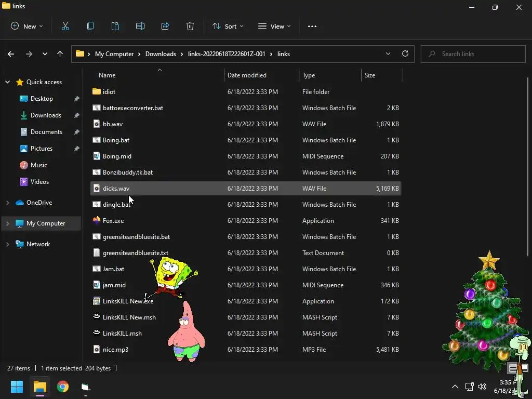532x399 pixels.
Task: Open the See more ellipsis menu
Action: tap(312, 26)
